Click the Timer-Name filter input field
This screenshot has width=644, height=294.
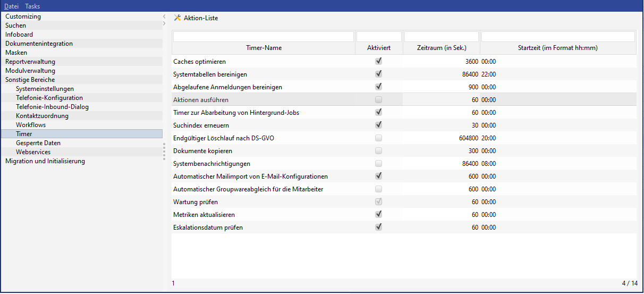click(264, 37)
